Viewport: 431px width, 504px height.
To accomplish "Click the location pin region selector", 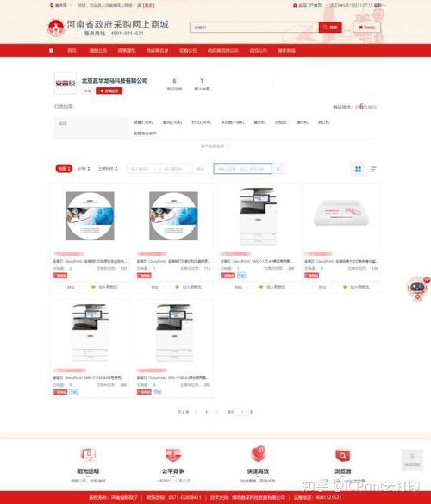I will pos(59,5).
